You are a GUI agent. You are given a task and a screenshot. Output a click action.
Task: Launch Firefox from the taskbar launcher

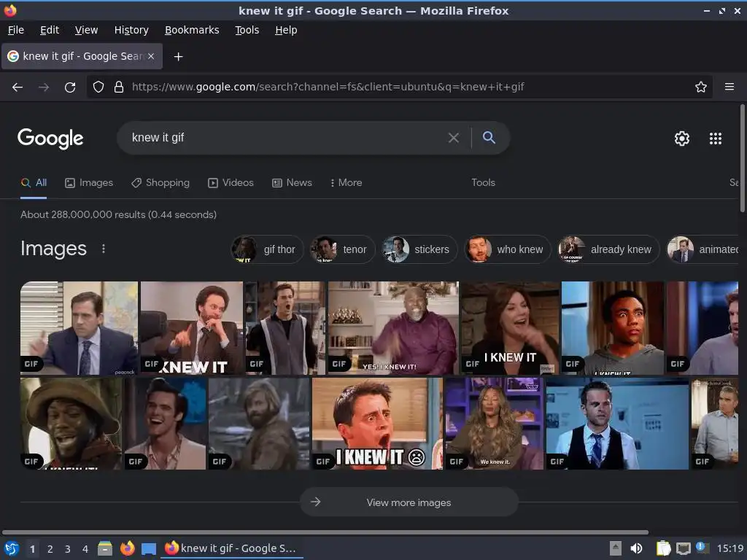(x=127, y=548)
